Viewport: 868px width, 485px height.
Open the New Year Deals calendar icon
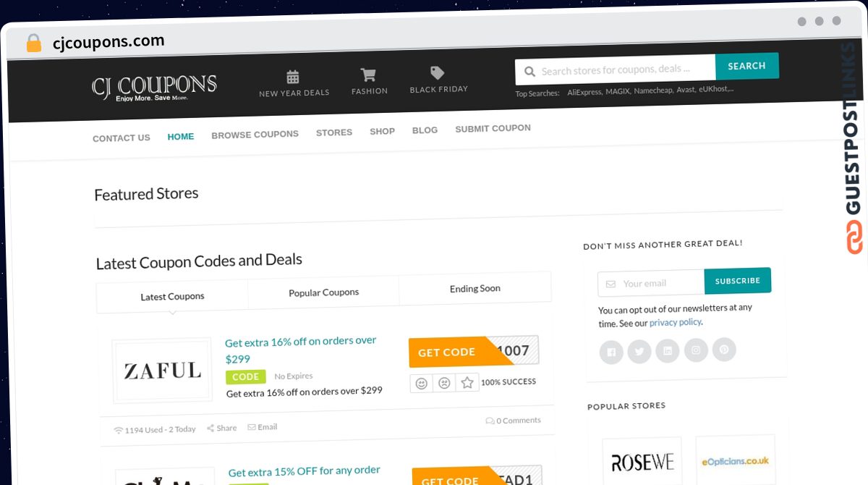tap(293, 77)
